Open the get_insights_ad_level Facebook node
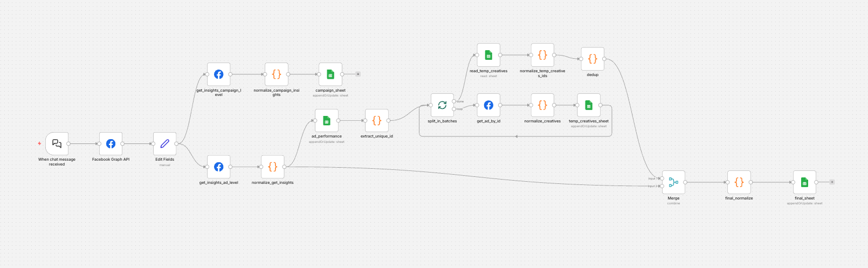The width and height of the screenshot is (868, 268). point(218,167)
